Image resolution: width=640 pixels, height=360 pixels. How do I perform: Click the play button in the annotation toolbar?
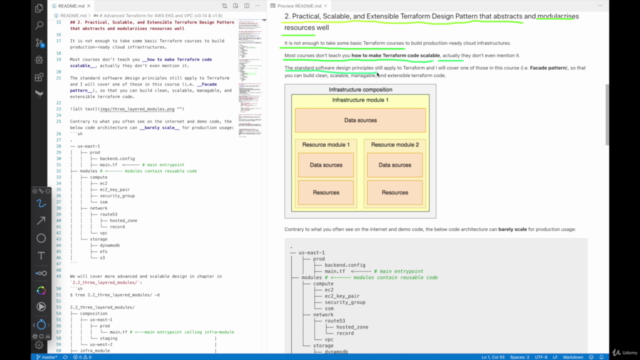pos(41,307)
